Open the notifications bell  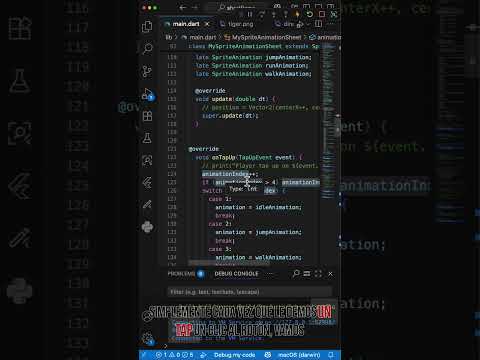[x=331, y=355]
